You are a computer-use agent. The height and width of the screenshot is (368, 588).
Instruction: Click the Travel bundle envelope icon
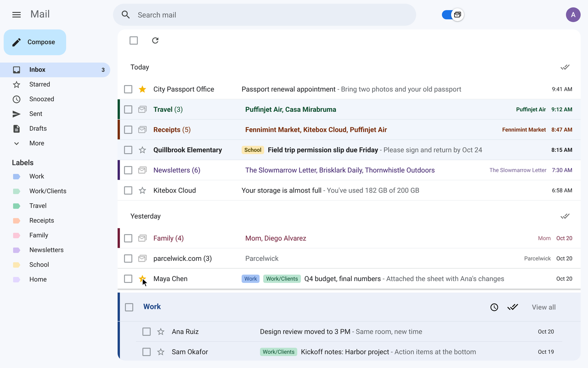142,109
